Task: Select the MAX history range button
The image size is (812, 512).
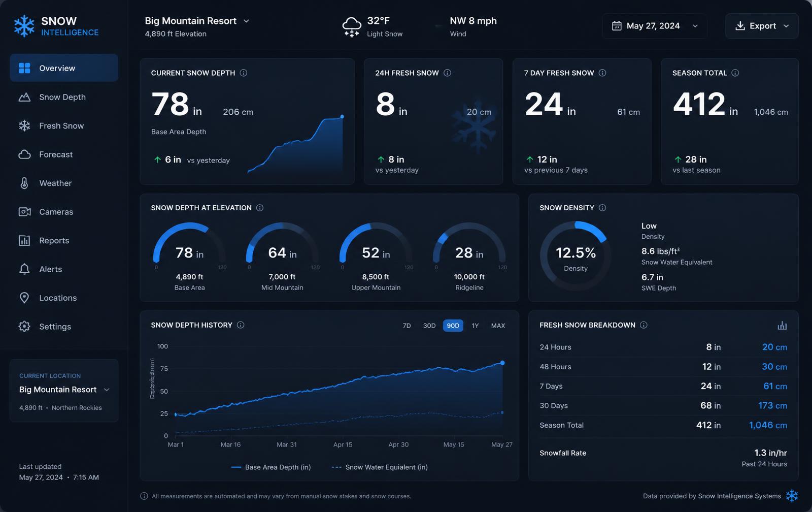Action: pos(498,326)
